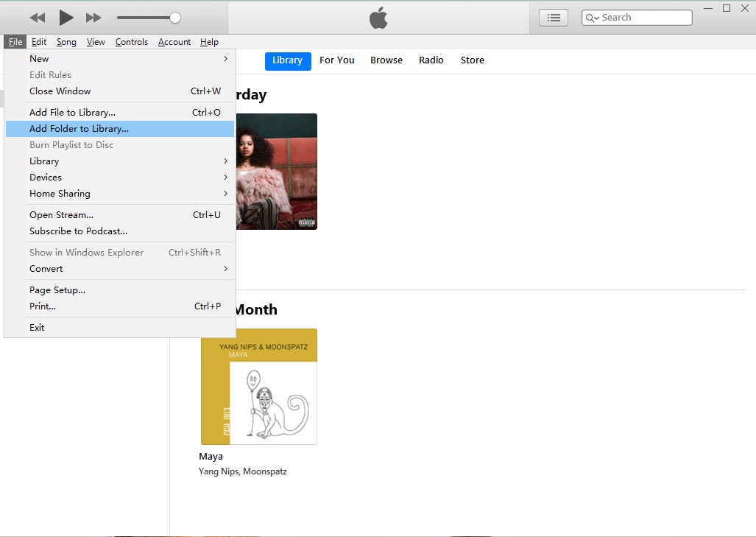Switch to the Store tab
This screenshot has width=756, height=537.
pyautogui.click(x=473, y=60)
